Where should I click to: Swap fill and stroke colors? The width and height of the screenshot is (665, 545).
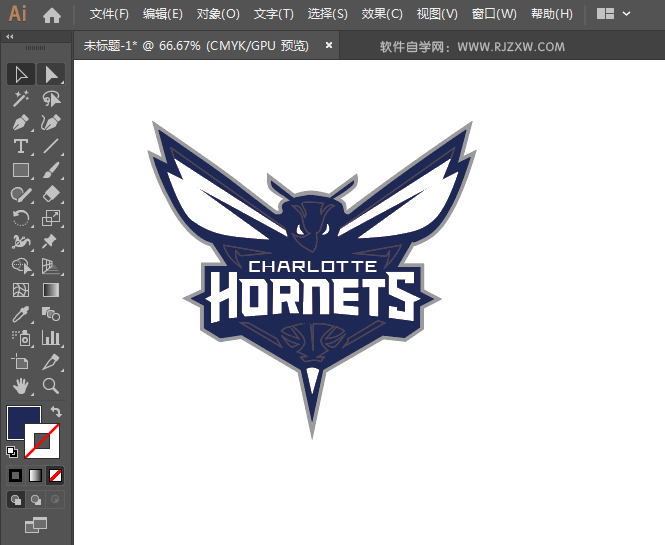pyautogui.click(x=56, y=411)
